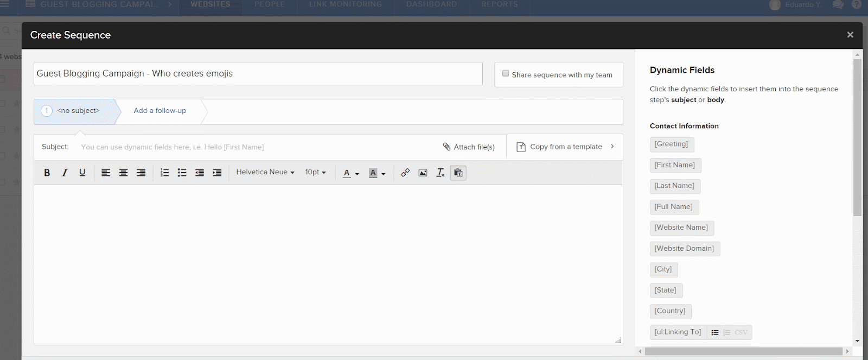
Task: Click the Dynamic Fields vertical scrollbar
Action: 857,137
